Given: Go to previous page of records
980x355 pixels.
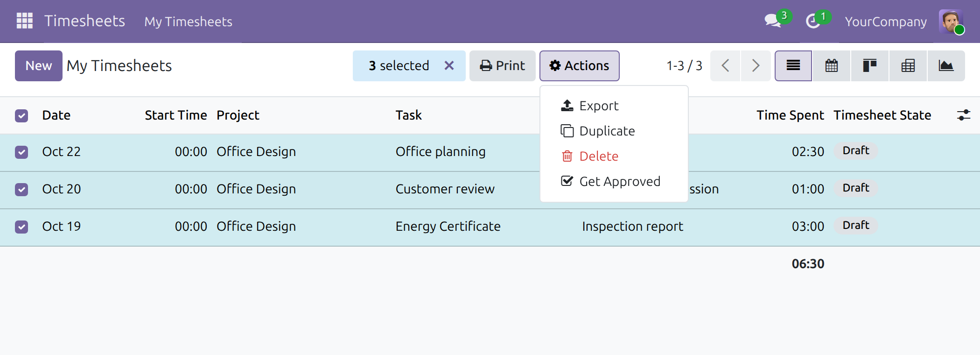Looking at the screenshot, I should tap(725, 66).
